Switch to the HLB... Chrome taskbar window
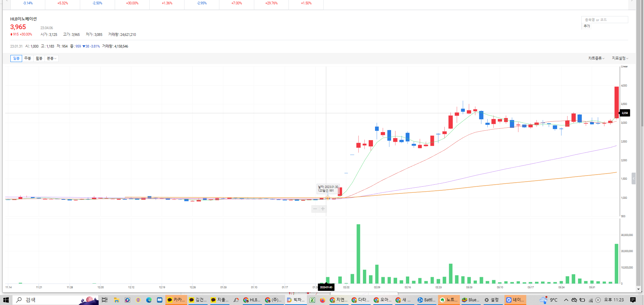Image resolution: width=644 pixels, height=305 pixels. (x=252, y=300)
